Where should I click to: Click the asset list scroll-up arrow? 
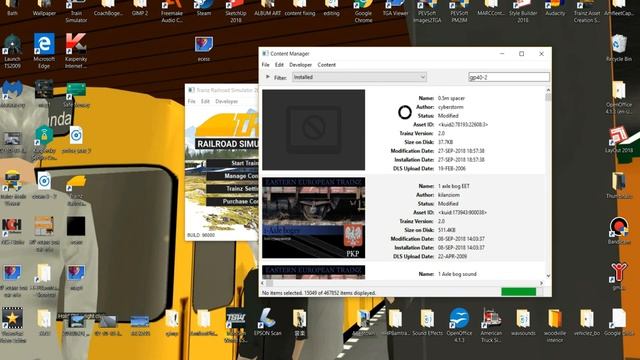tap(548, 89)
